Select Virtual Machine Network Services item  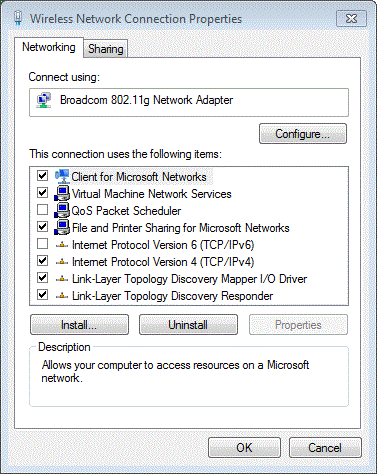[152, 194]
